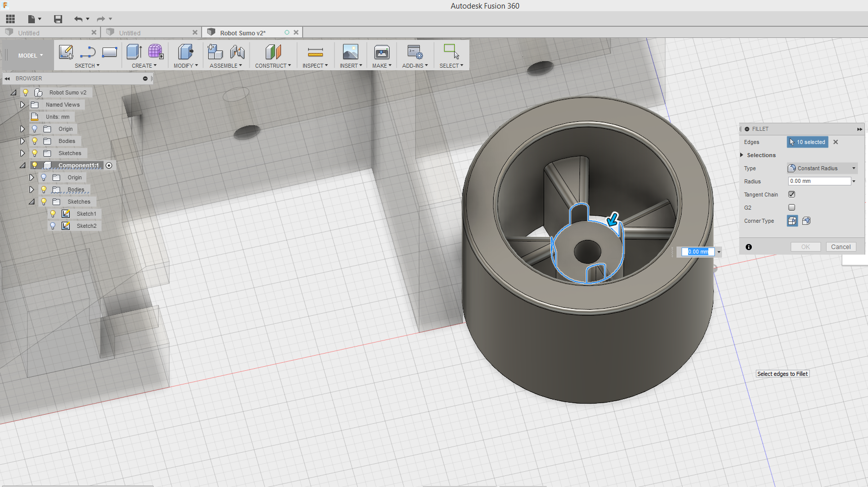Open the Radius field dropdown arrow
Screen dimensions: 868x487
point(854,181)
